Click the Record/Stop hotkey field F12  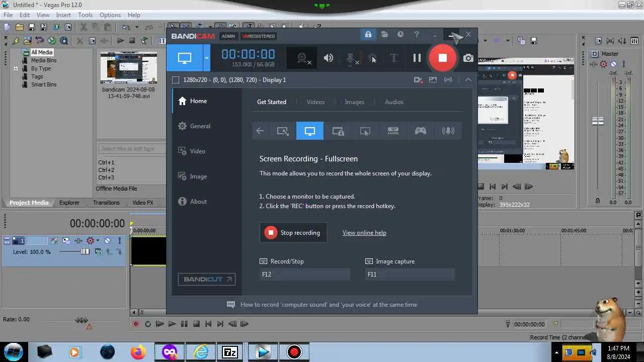pyautogui.click(x=305, y=274)
